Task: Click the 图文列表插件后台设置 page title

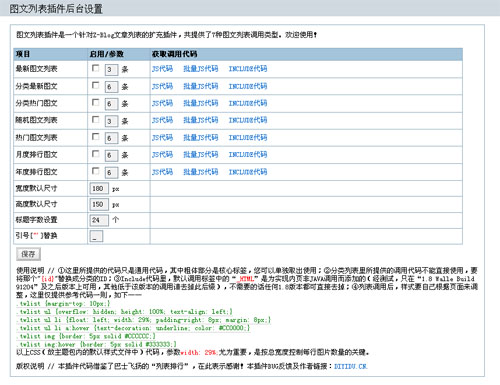Action: coord(56,9)
